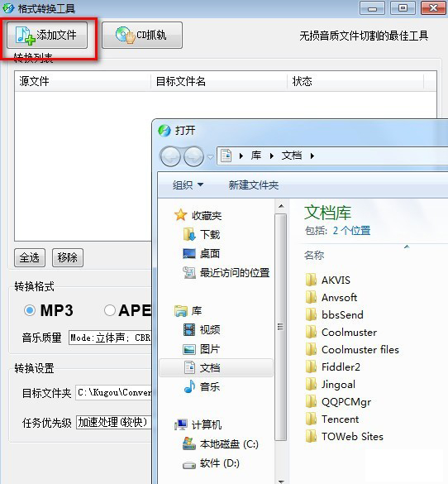Viewport: 448px width, 484px height.
Task: Select 计算机 computer node in sidebar
Action: click(198, 425)
